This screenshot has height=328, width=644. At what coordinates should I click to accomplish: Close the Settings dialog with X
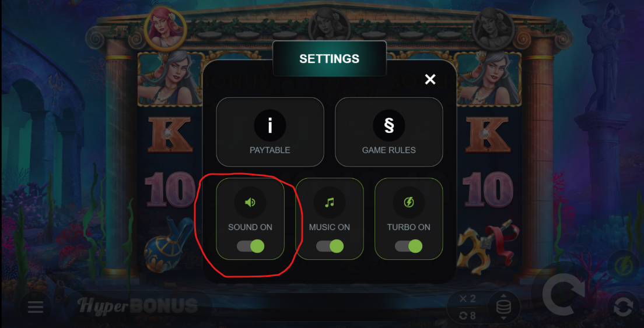click(x=430, y=79)
